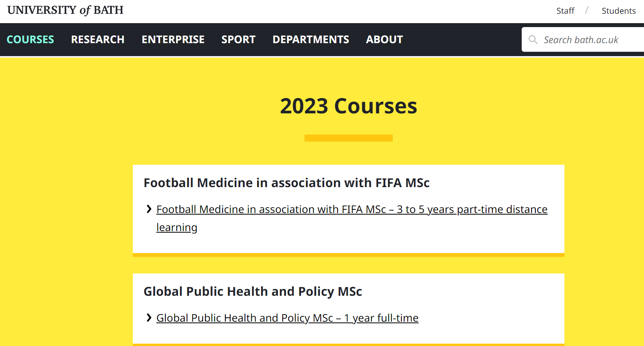Click the 2023 Courses page title
This screenshot has height=346, width=644.
pyautogui.click(x=348, y=106)
